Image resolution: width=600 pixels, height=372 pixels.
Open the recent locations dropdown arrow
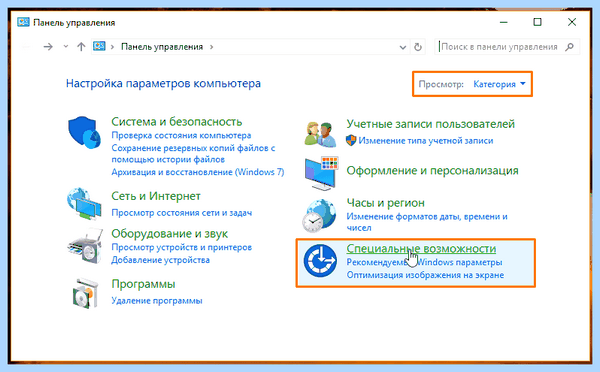(66, 47)
